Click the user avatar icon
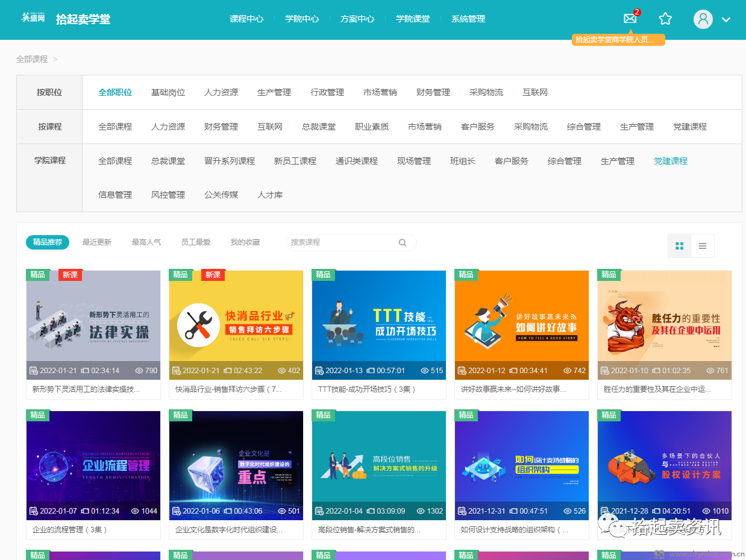 703,19
